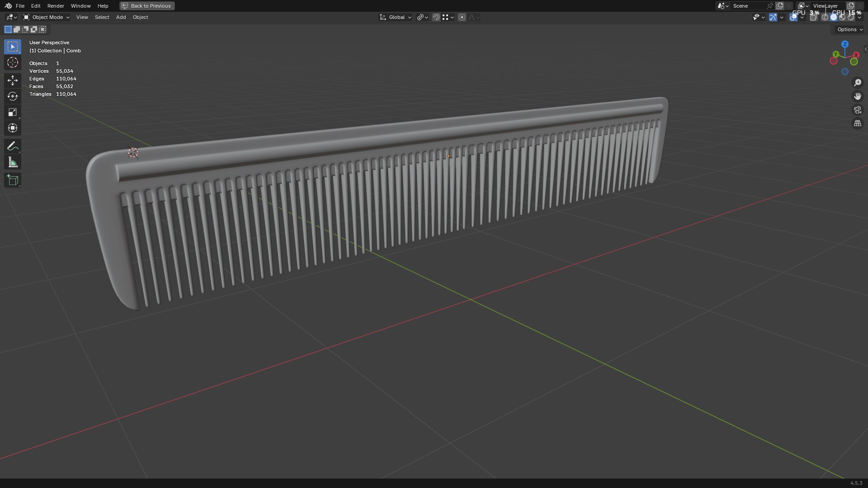Open the editor type dropdown

tap(11, 17)
